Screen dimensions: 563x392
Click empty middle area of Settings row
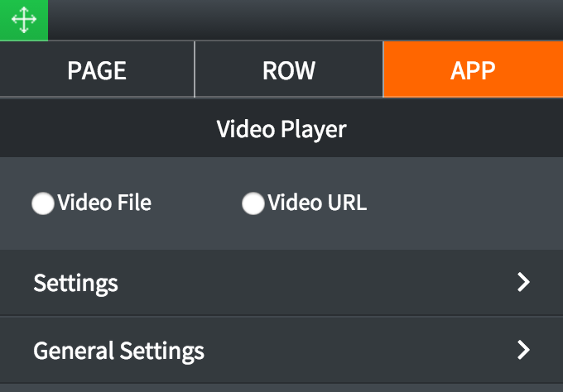(316, 283)
